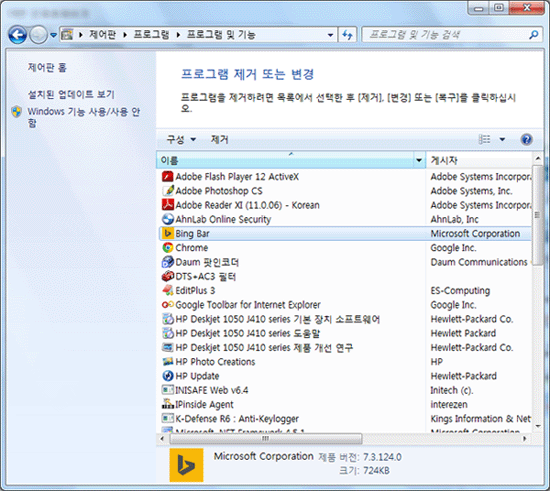Expand the address bar history dropdown
The image size is (550, 491).
point(330,35)
